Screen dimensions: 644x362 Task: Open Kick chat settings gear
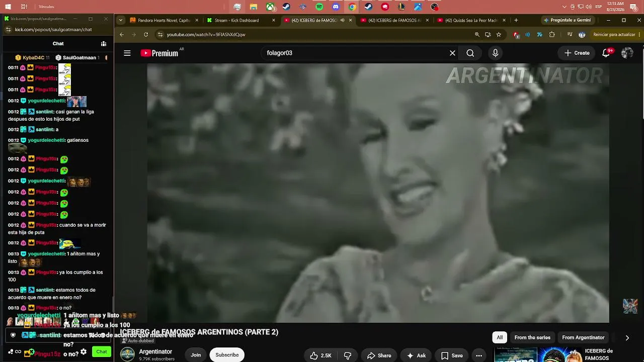84,352
